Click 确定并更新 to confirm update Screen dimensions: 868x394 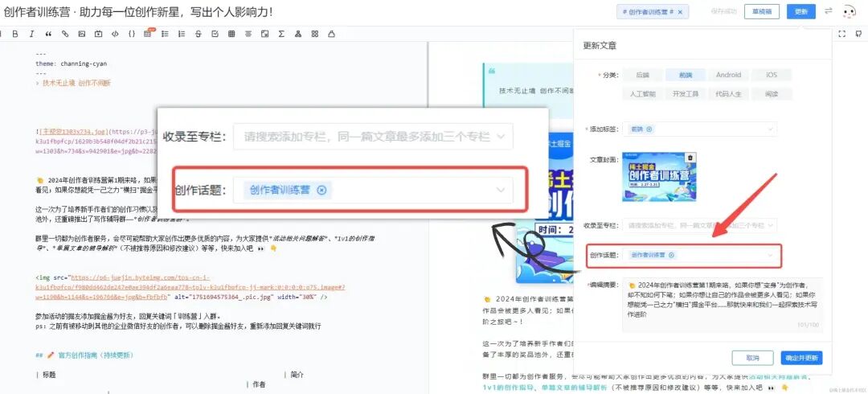click(x=801, y=358)
